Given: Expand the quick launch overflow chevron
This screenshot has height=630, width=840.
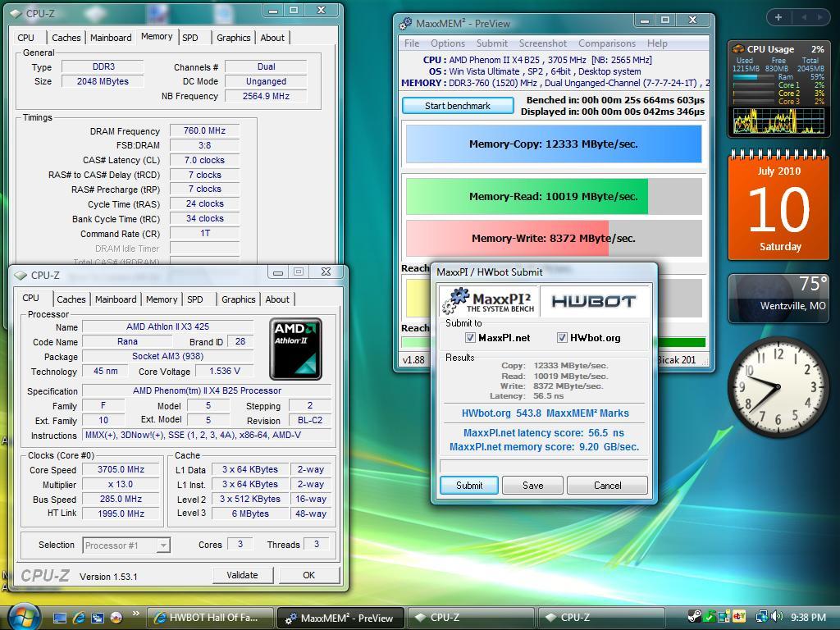Looking at the screenshot, I should pos(135,614).
